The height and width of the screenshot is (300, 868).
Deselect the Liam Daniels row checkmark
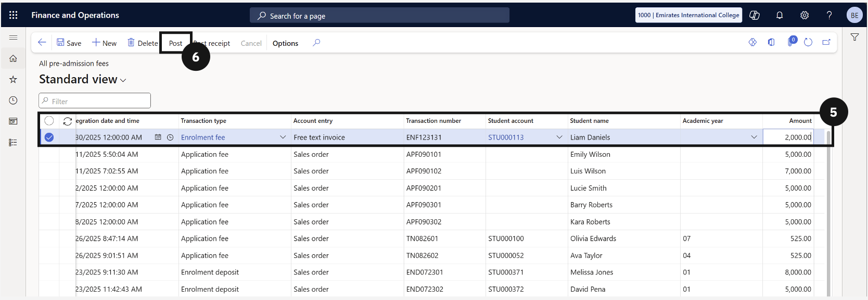click(x=49, y=137)
